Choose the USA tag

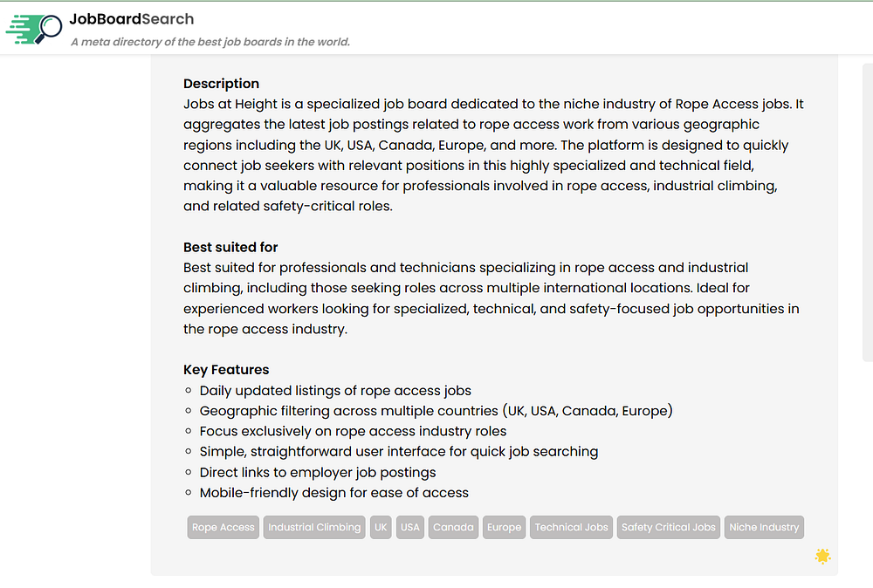click(410, 527)
